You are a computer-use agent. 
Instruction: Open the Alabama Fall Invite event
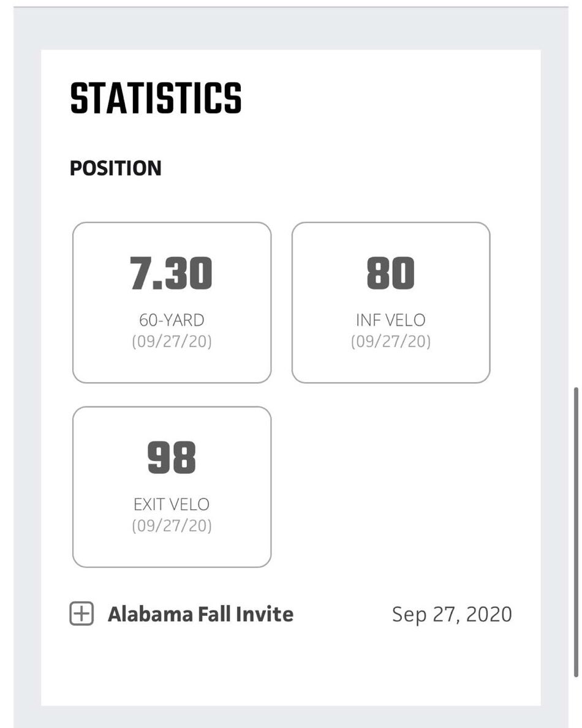coord(200,614)
